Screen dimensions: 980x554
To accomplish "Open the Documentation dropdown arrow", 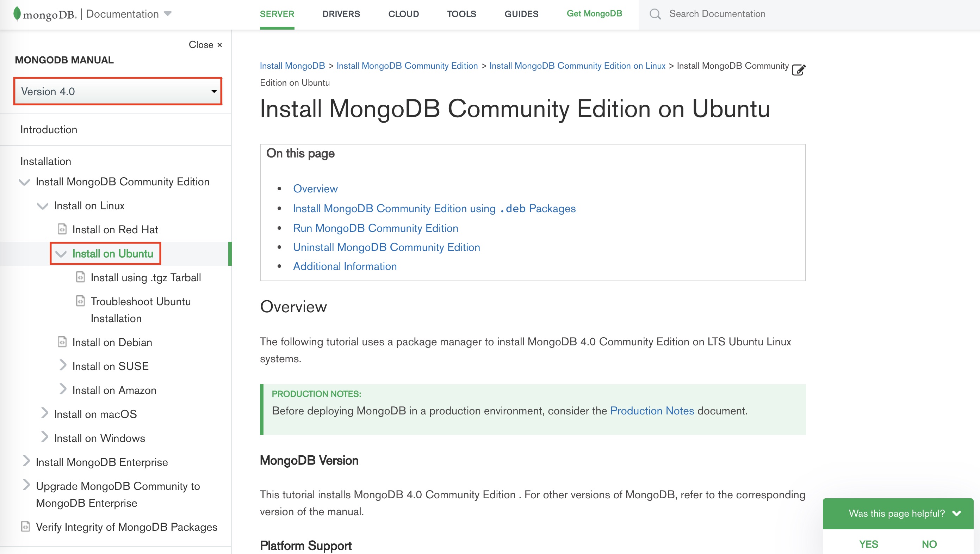I will tap(167, 14).
